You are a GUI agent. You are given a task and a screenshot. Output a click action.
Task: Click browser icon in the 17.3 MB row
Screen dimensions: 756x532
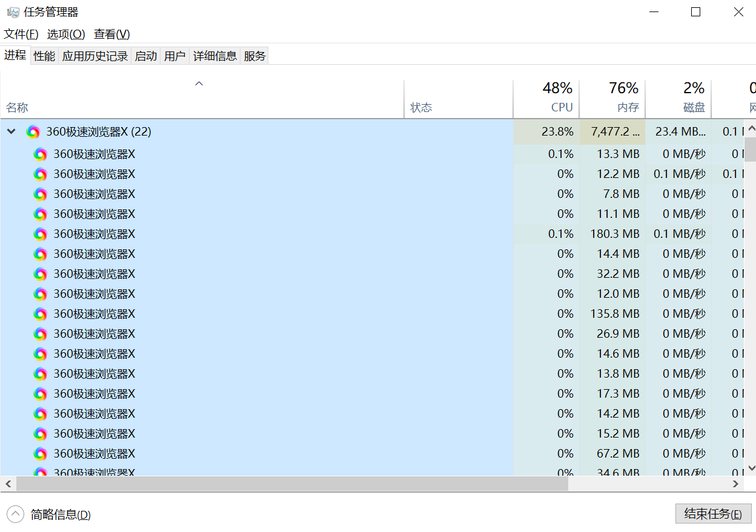point(41,394)
